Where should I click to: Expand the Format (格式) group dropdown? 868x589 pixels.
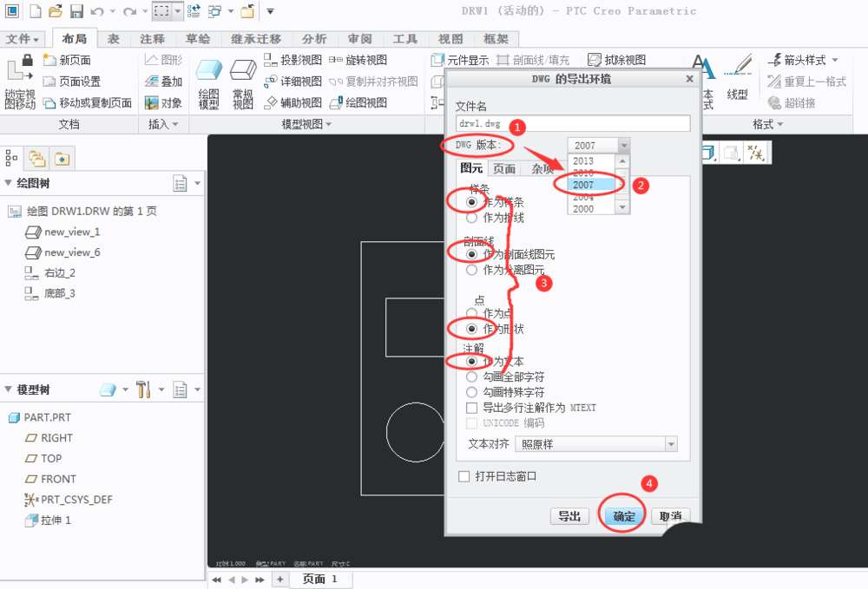coord(768,124)
